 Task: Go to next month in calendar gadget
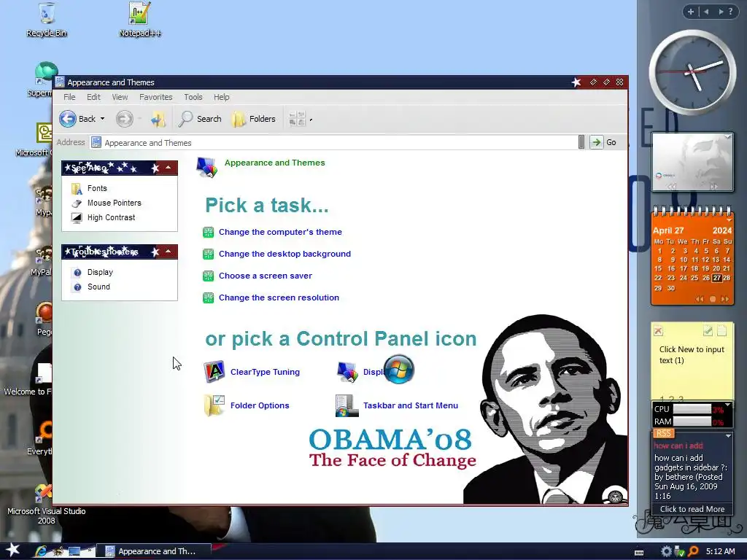pyautogui.click(x=724, y=299)
